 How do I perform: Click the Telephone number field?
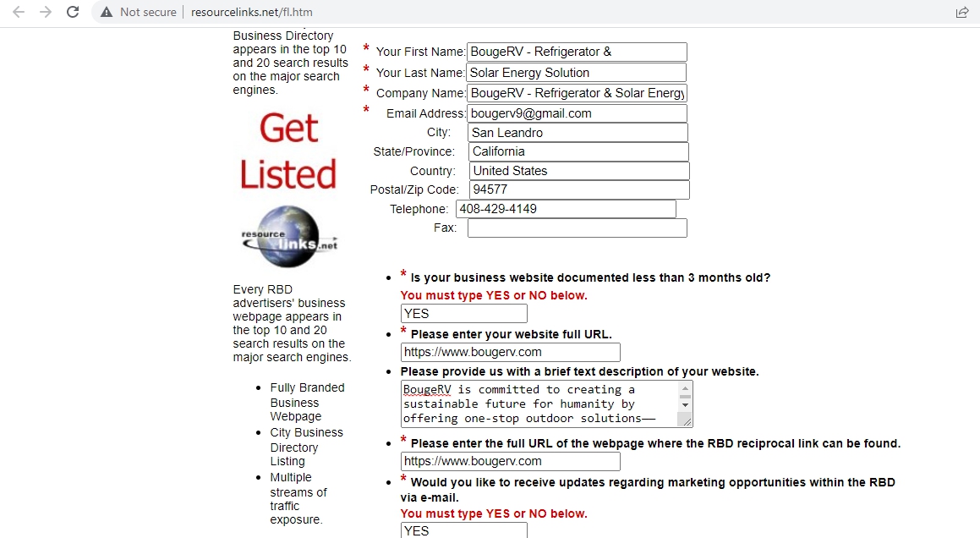point(566,209)
